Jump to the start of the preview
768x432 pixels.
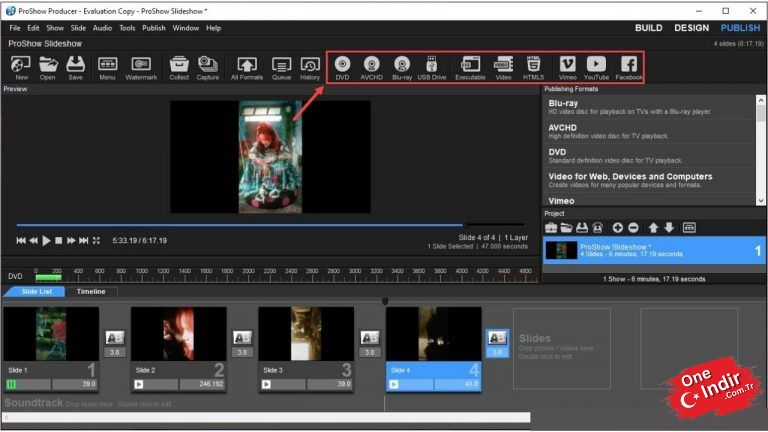pyautogui.click(x=21, y=240)
